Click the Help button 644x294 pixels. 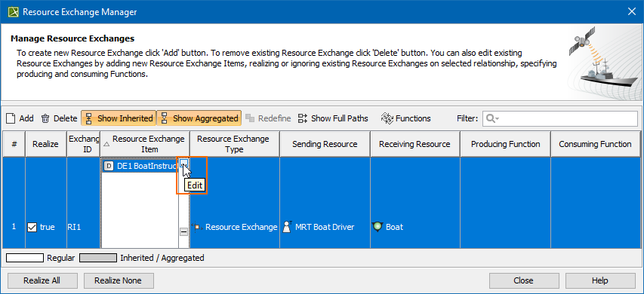(x=600, y=281)
